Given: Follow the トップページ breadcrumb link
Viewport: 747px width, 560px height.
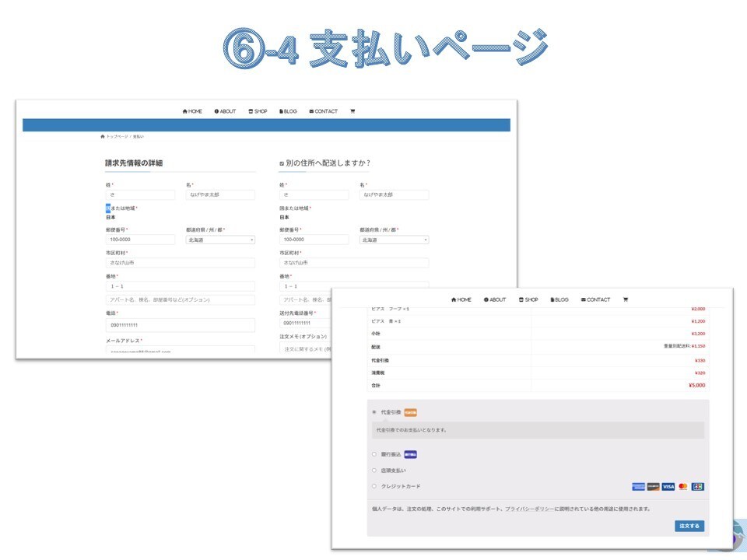Looking at the screenshot, I should [x=117, y=137].
